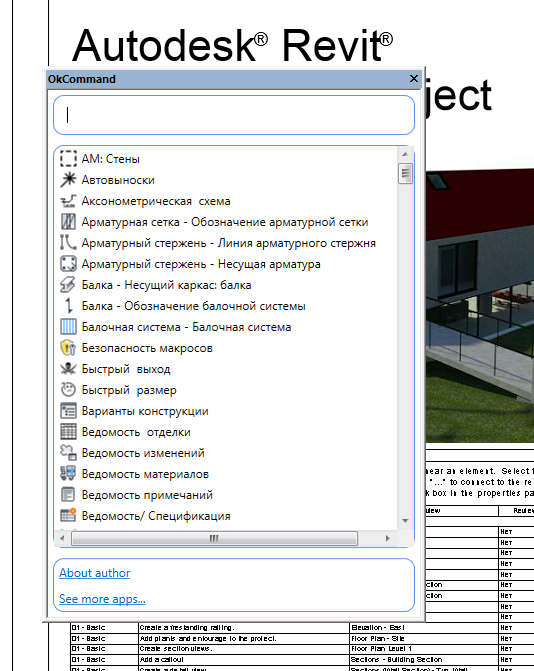The width and height of the screenshot is (534, 671).
Task: Open Варианты конструкции from the list
Action: pyautogui.click(x=145, y=410)
